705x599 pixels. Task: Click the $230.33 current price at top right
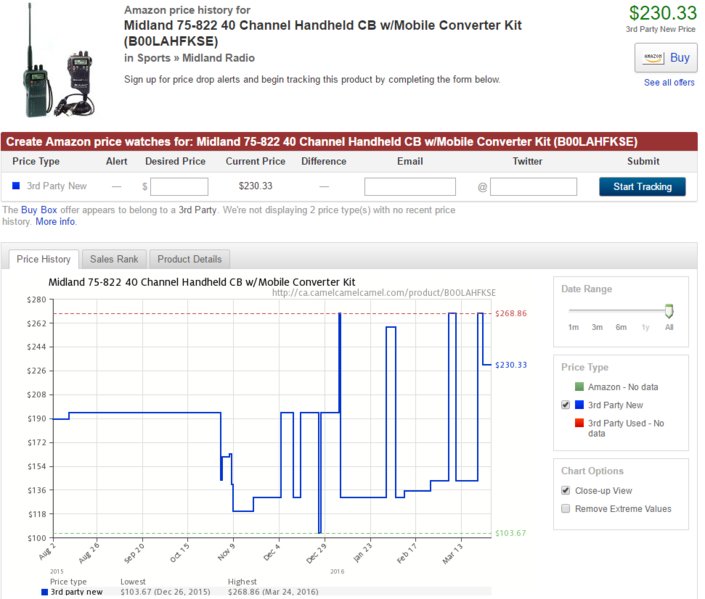point(663,13)
